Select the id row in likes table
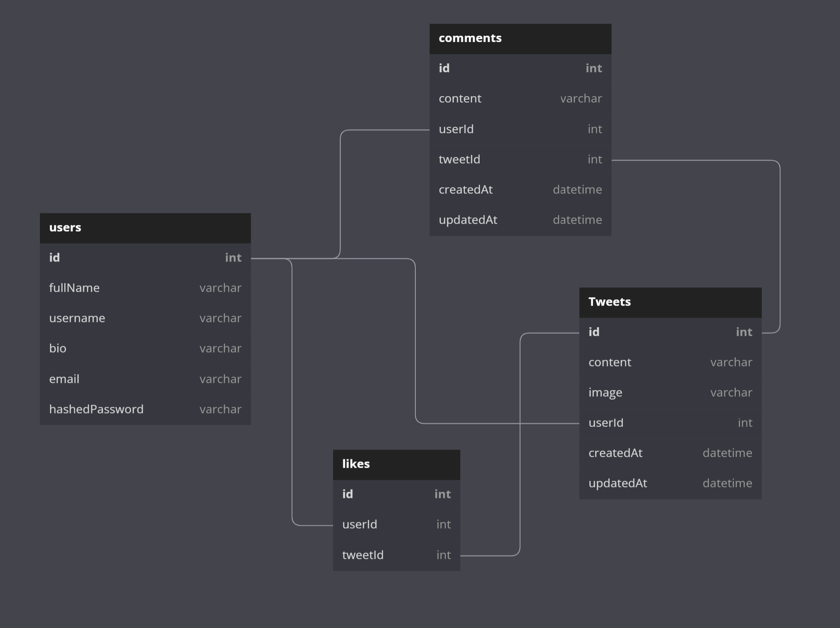Screen dimensions: 840x628 [x=396, y=495]
